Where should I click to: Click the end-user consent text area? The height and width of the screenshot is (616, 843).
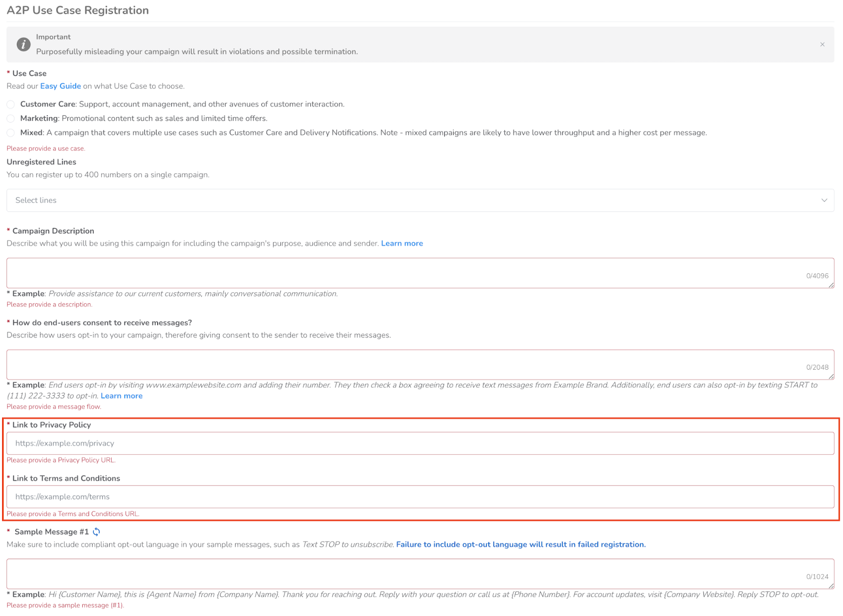(420, 364)
